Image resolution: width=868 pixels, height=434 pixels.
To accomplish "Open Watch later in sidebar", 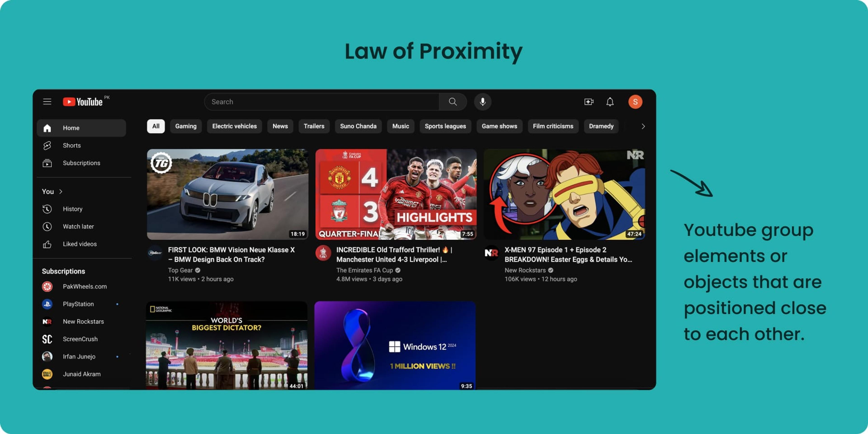I will pyautogui.click(x=81, y=226).
